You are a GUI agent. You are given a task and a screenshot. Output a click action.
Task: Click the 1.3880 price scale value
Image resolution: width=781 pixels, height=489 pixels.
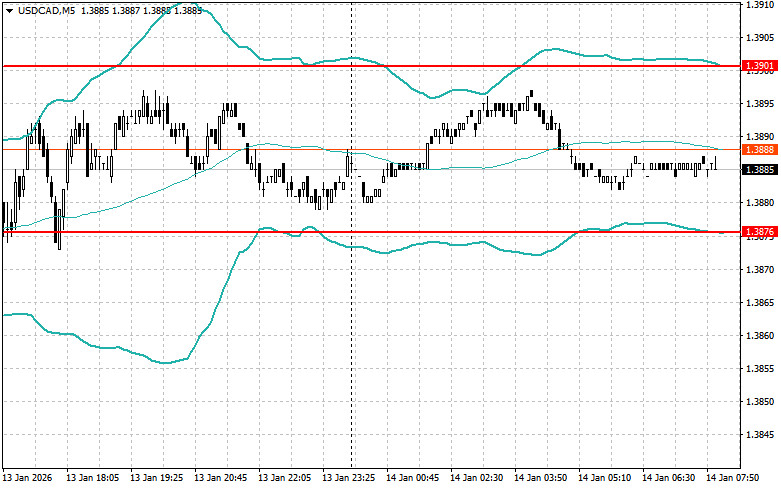(x=760, y=203)
